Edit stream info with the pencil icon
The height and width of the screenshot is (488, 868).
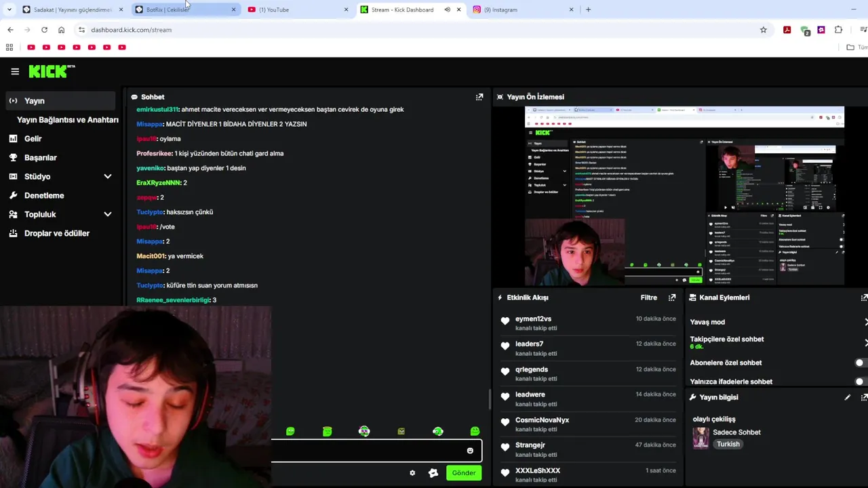coord(847,397)
